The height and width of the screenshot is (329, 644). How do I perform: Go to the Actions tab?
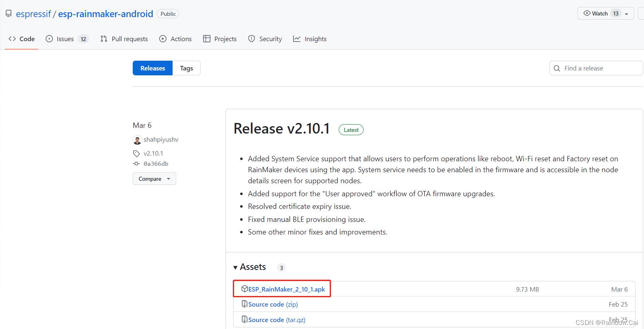point(175,39)
